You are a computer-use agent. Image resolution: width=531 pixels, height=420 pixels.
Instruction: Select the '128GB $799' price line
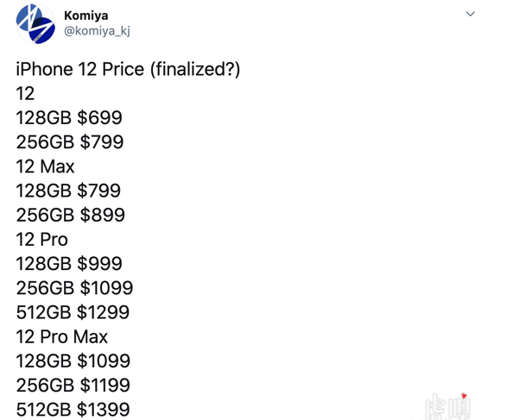click(69, 191)
